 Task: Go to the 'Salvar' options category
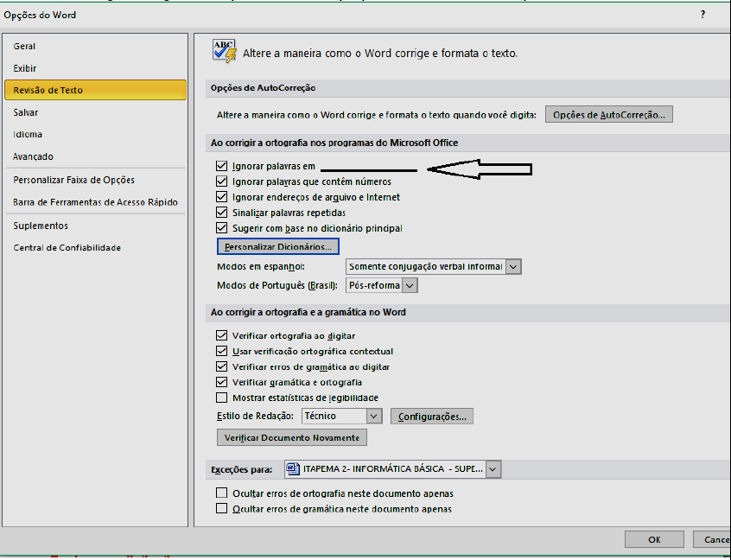point(26,112)
